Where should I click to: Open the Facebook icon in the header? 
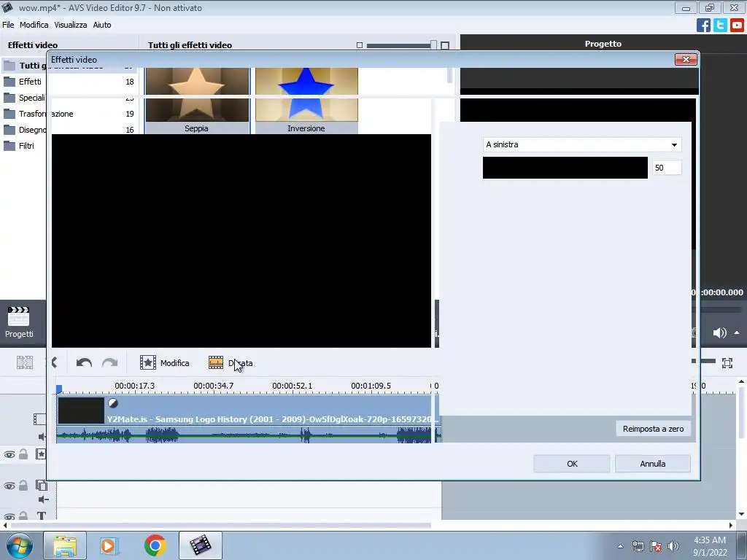click(x=703, y=25)
